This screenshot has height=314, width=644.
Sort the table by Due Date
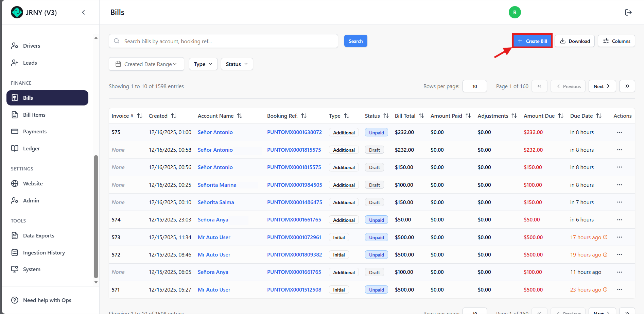(x=599, y=116)
